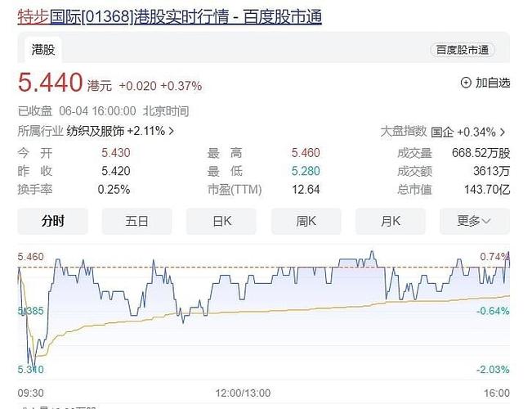This screenshot has width=532, height=409.
Task: Click the 总市值 value 143.70亿
Action: click(x=487, y=189)
